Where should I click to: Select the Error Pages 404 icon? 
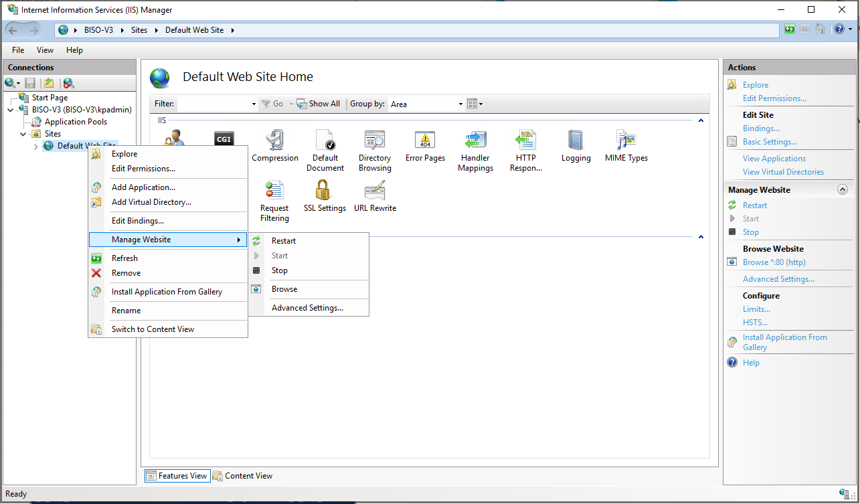pos(425,140)
